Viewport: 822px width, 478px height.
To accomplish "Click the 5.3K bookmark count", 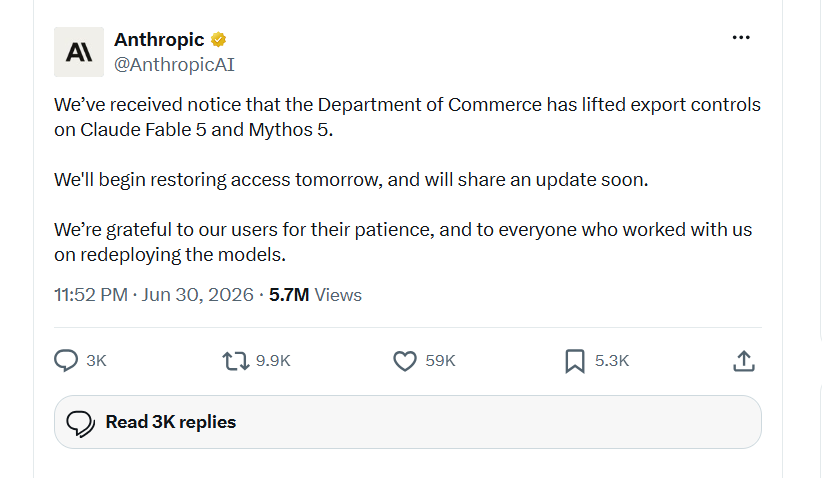I will coord(612,361).
